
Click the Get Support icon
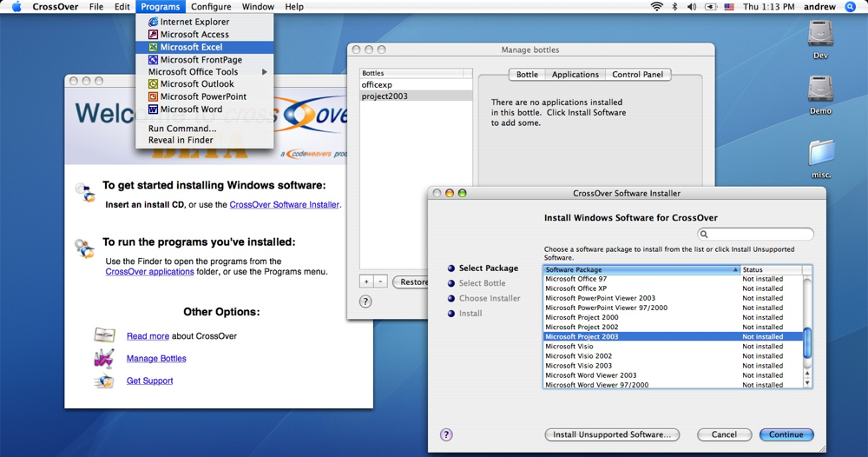click(x=104, y=381)
